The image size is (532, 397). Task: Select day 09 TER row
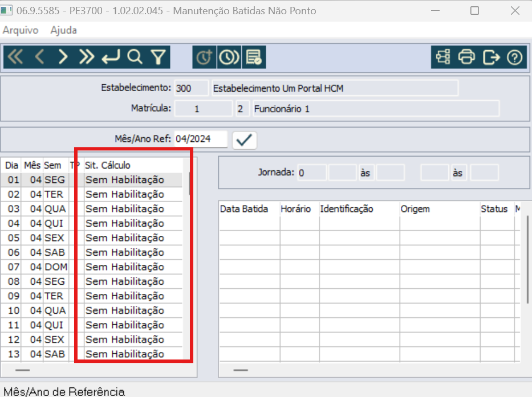pyautogui.click(x=92, y=296)
